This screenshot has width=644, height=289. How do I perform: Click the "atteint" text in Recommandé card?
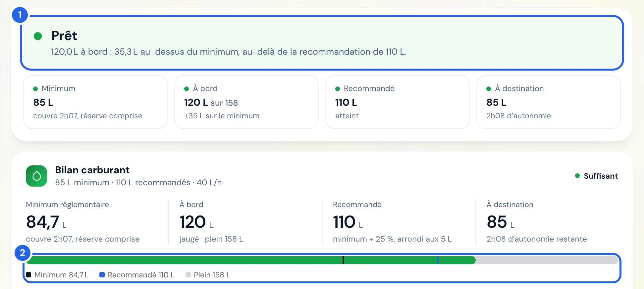(x=347, y=116)
